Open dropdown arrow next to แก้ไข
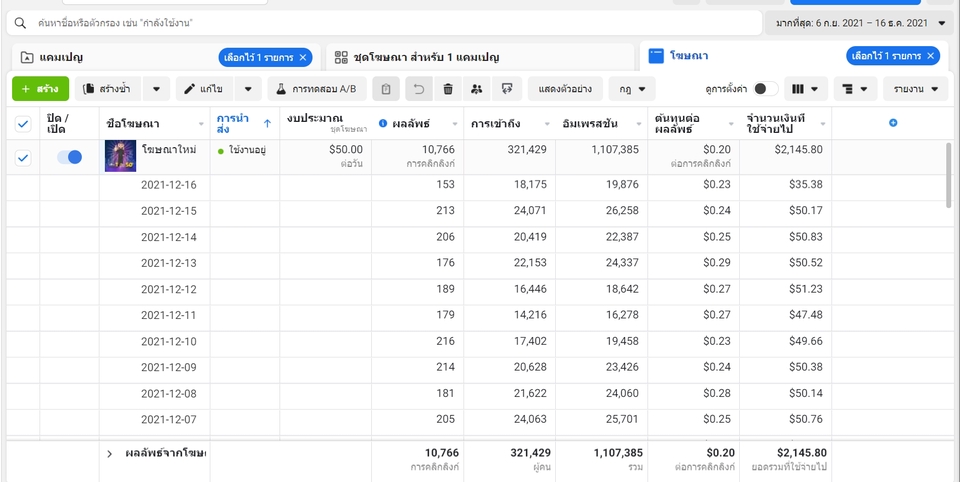 click(248, 89)
